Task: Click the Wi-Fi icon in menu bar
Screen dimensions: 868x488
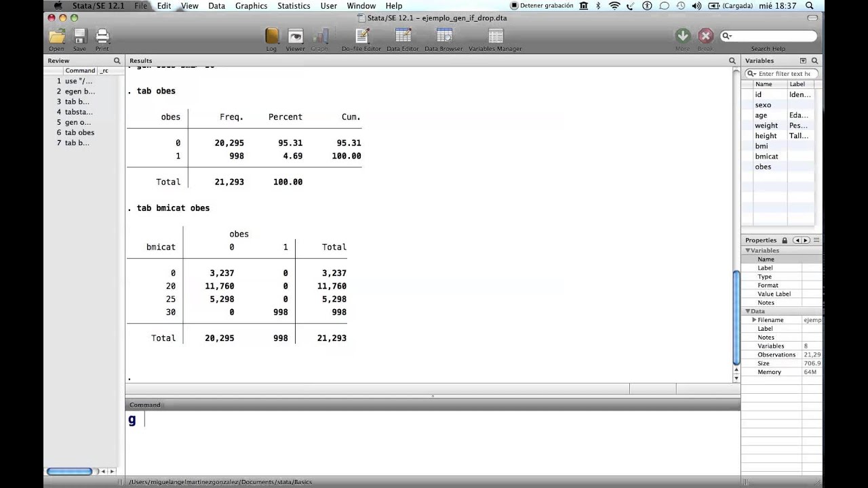Action: (x=614, y=5)
